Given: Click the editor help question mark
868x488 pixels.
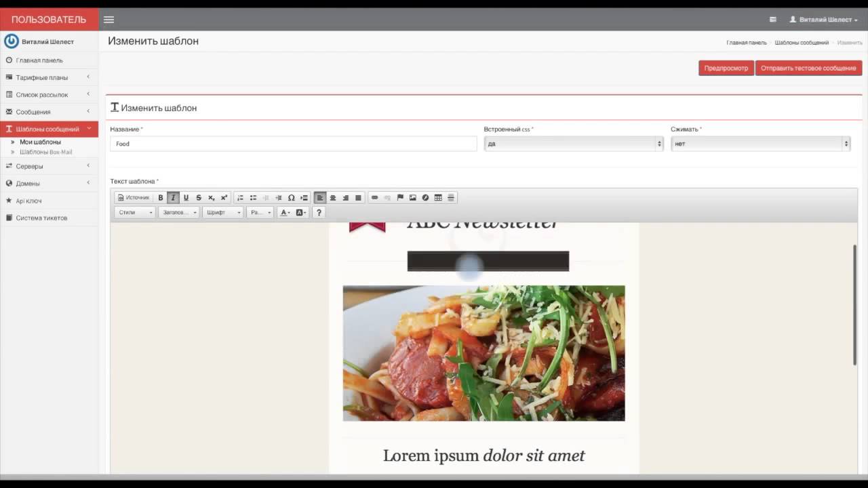Looking at the screenshot, I should [319, 213].
